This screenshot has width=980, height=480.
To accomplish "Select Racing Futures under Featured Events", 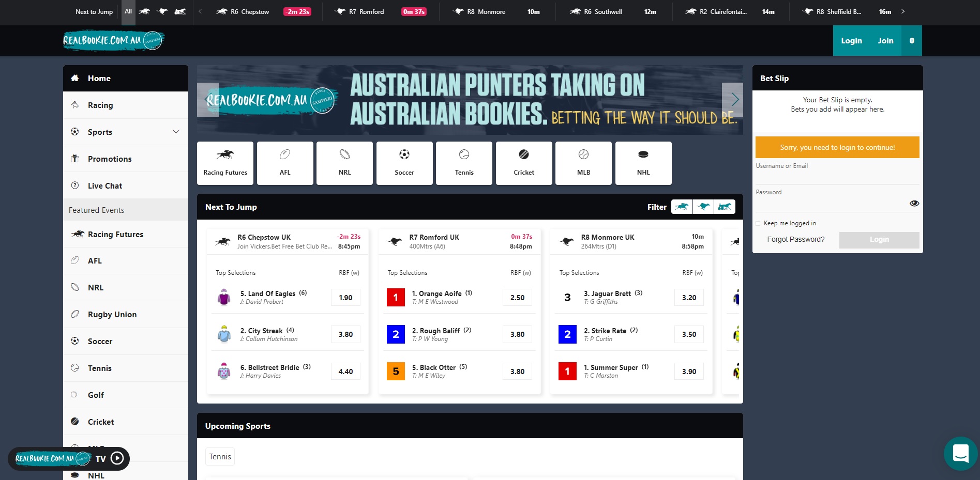I will point(126,235).
